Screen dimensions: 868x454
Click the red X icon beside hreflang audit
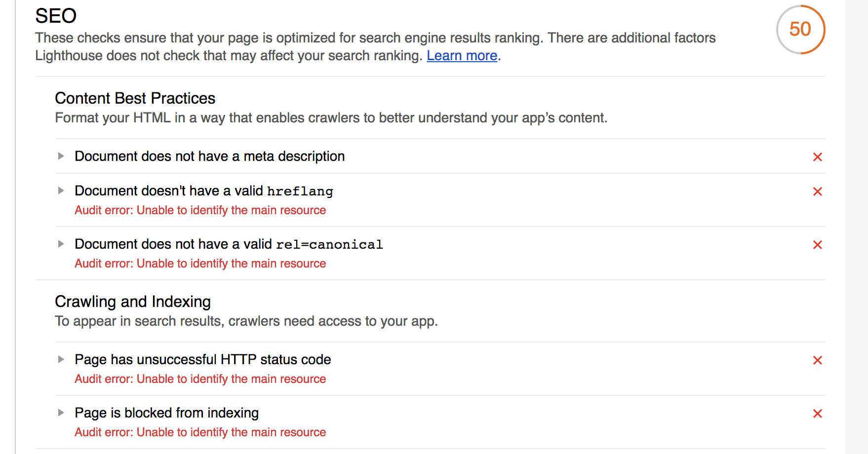click(x=818, y=191)
